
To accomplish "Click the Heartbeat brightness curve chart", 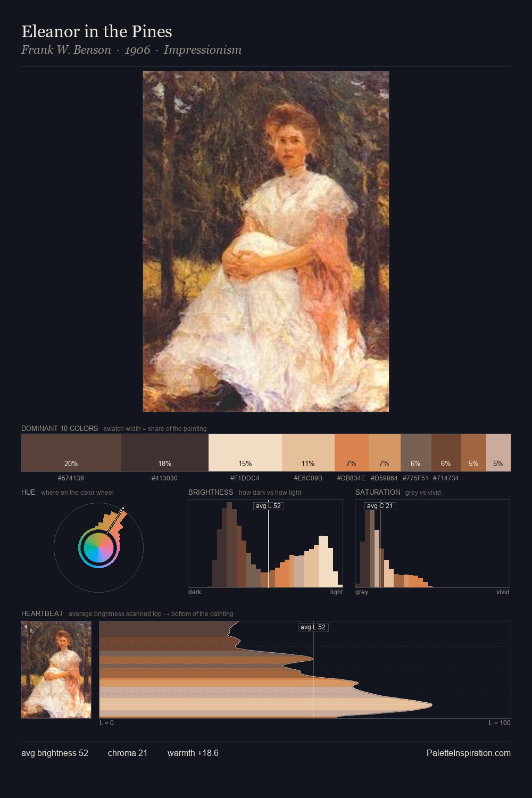I will click(x=305, y=670).
